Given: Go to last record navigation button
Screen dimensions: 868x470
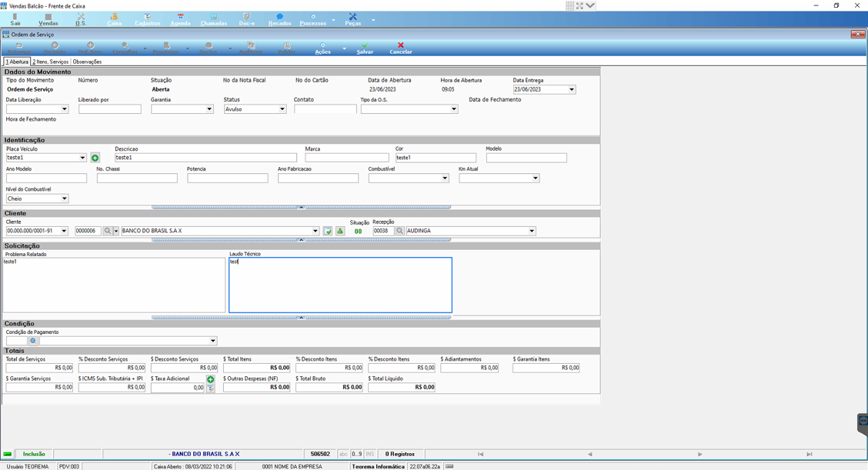Looking at the screenshot, I should click(810, 454).
